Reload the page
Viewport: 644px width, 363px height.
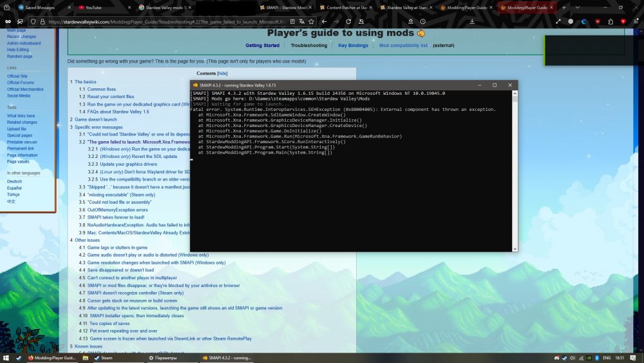point(348,21)
